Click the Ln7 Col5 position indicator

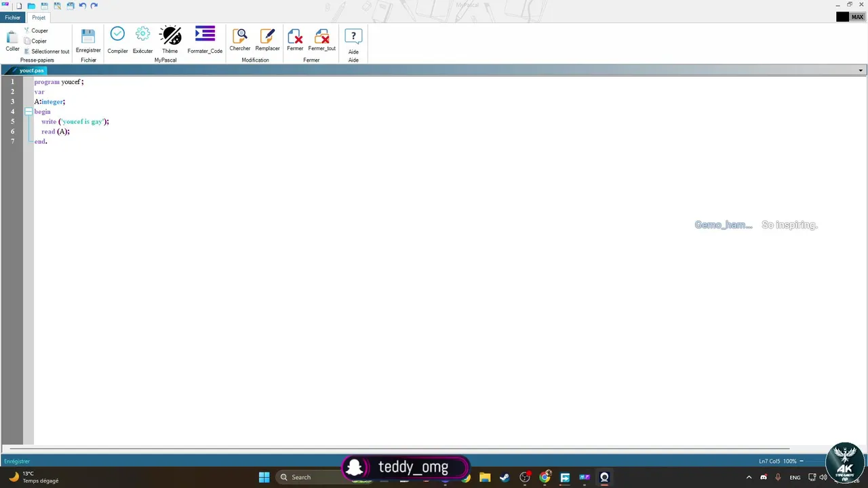click(x=770, y=461)
